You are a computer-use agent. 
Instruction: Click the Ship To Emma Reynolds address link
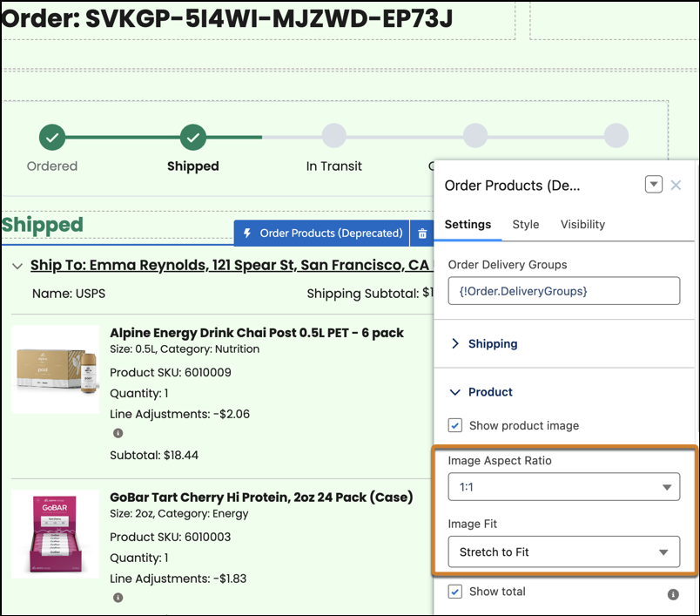[x=230, y=265]
